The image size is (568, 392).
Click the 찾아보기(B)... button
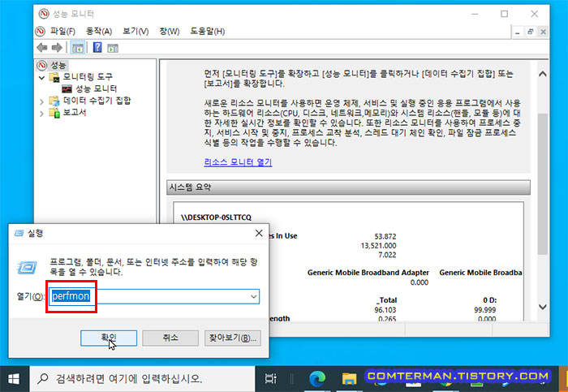233,338
